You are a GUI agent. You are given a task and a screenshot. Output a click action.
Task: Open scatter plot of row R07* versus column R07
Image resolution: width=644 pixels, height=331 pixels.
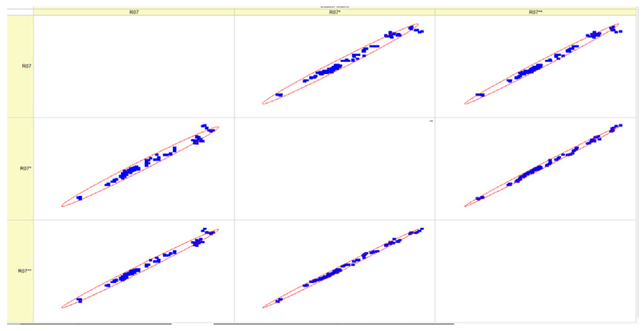[134, 169]
